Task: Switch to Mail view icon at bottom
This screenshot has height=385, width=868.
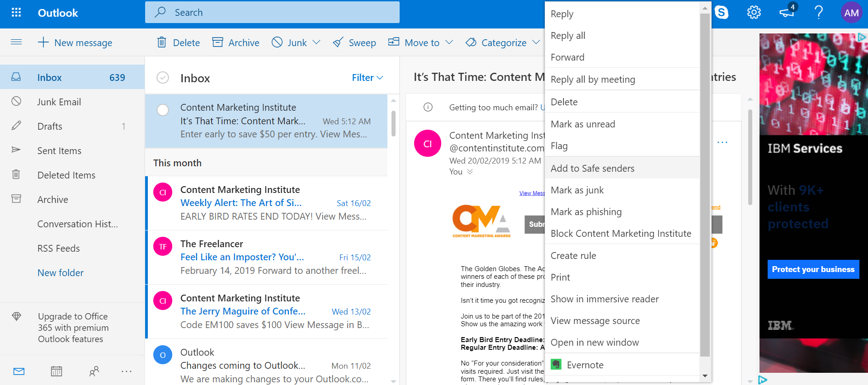Action: pyautogui.click(x=19, y=371)
